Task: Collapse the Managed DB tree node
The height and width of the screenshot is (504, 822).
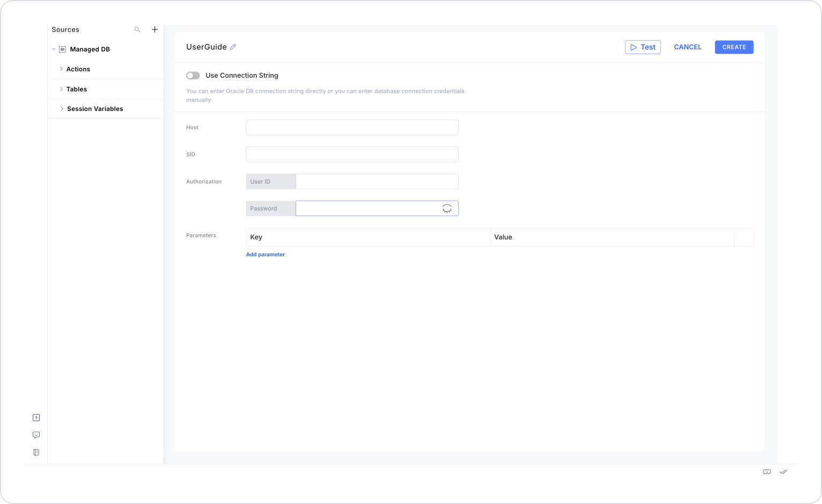Action: (x=54, y=49)
